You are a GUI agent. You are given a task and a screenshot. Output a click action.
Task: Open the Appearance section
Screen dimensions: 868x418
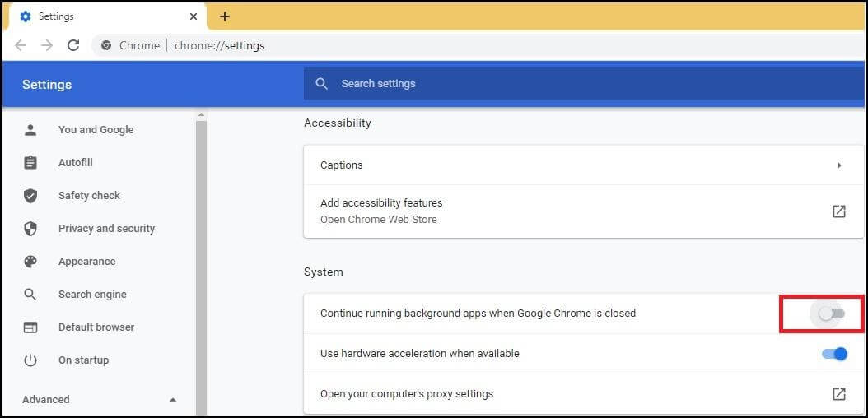tap(87, 262)
